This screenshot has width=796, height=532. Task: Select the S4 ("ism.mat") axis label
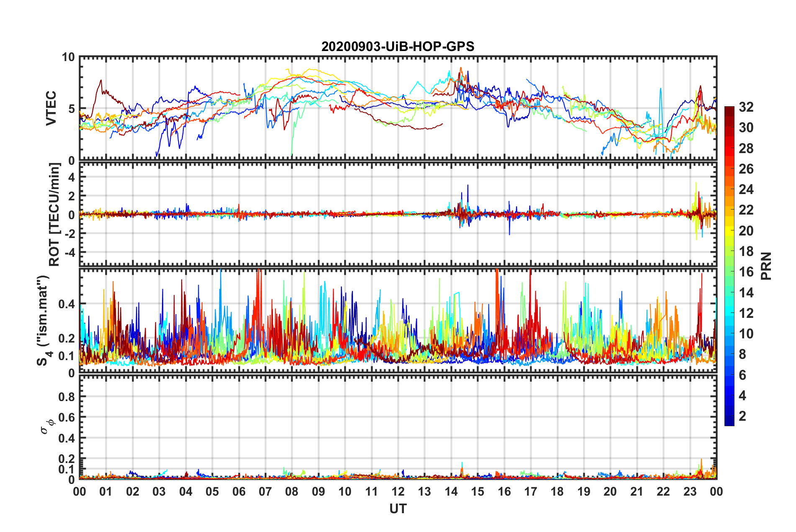(44, 320)
